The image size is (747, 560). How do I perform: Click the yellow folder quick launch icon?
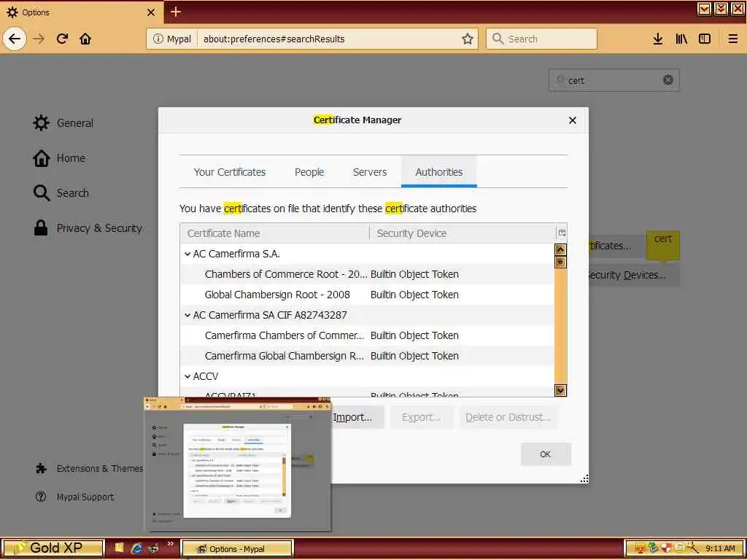pos(119,548)
